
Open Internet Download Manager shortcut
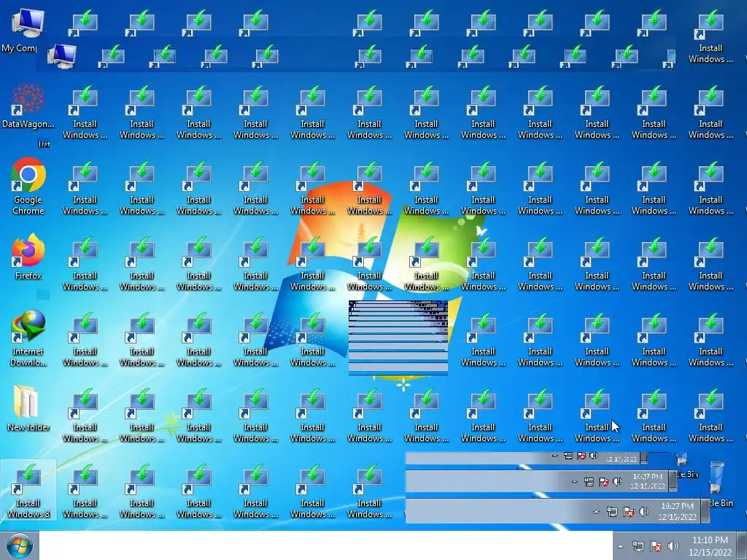tap(28, 338)
